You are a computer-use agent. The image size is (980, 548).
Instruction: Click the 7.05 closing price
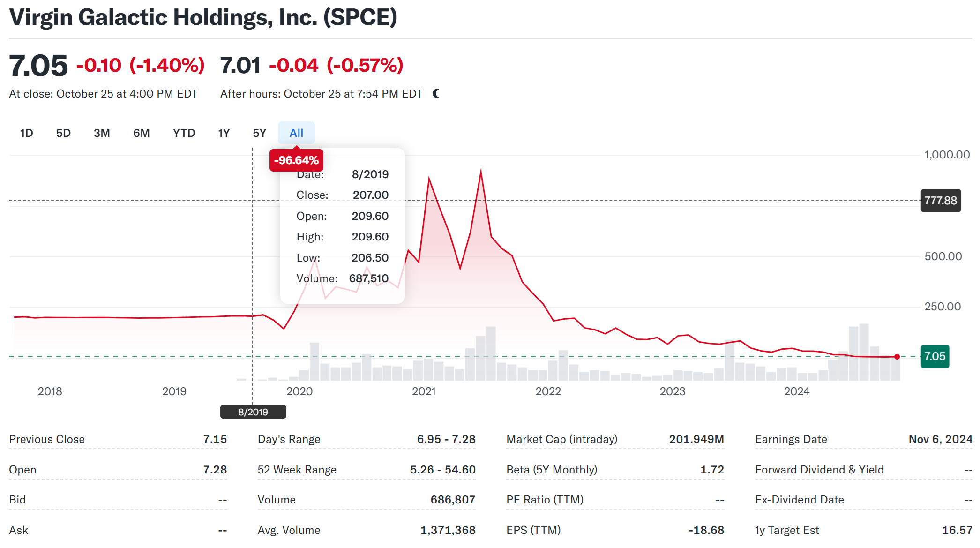coord(38,66)
